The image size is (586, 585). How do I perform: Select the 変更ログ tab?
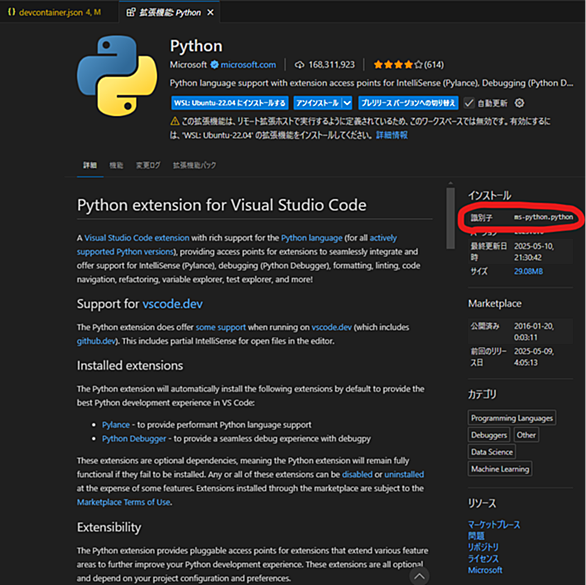coord(148,165)
